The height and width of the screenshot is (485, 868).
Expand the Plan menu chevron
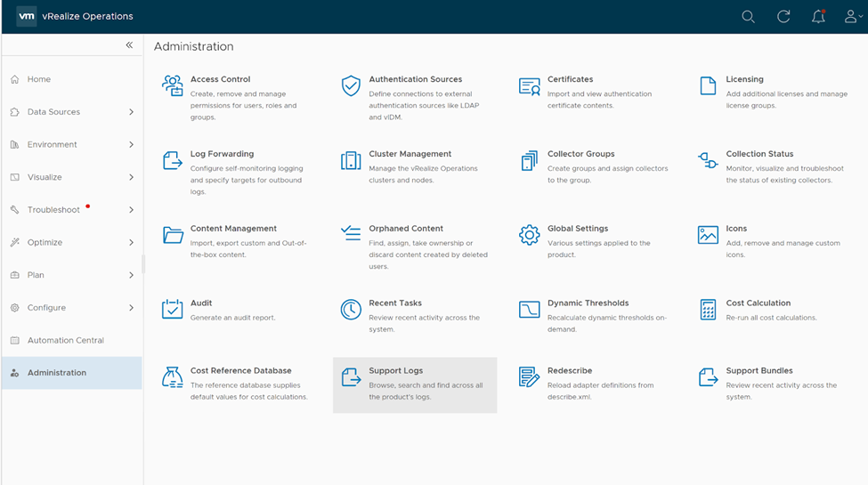point(131,275)
